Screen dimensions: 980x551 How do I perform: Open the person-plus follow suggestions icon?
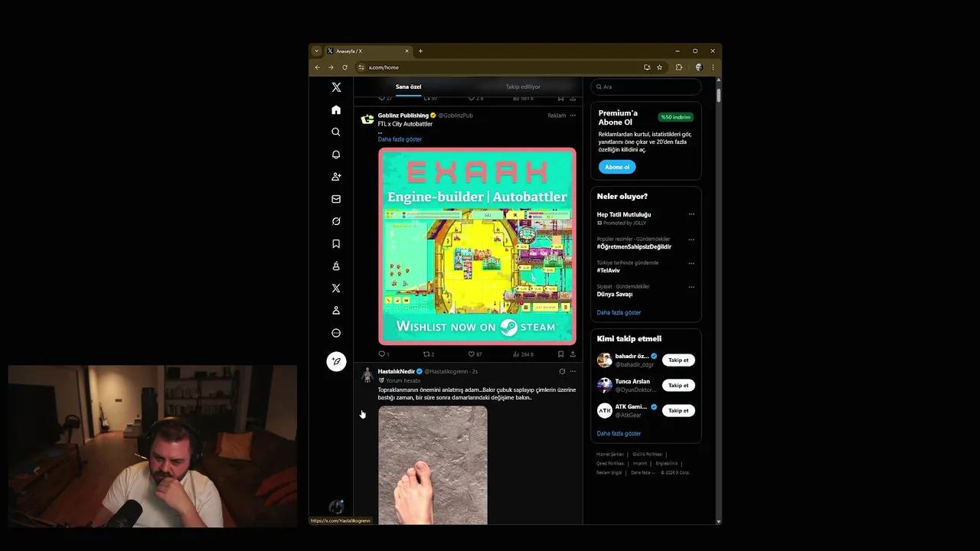336,177
